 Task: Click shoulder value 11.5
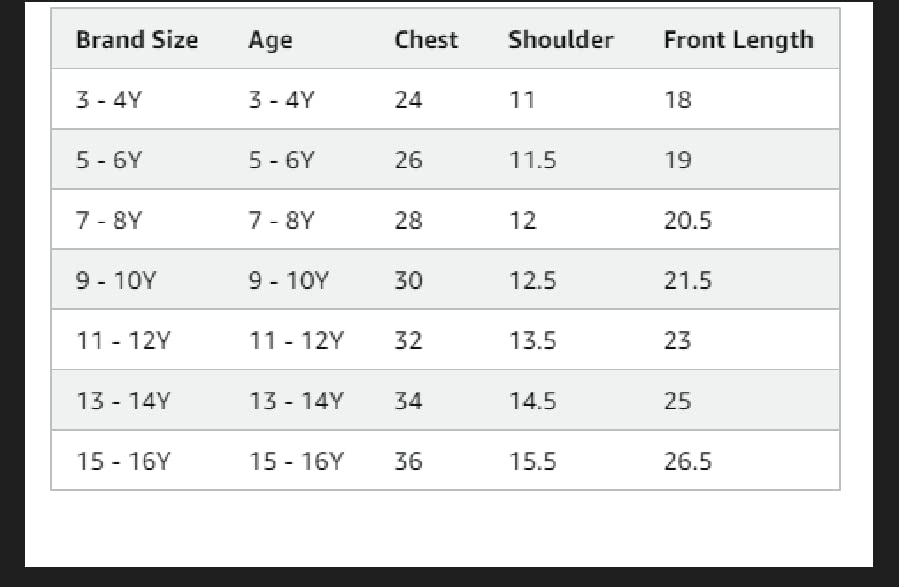(532, 160)
